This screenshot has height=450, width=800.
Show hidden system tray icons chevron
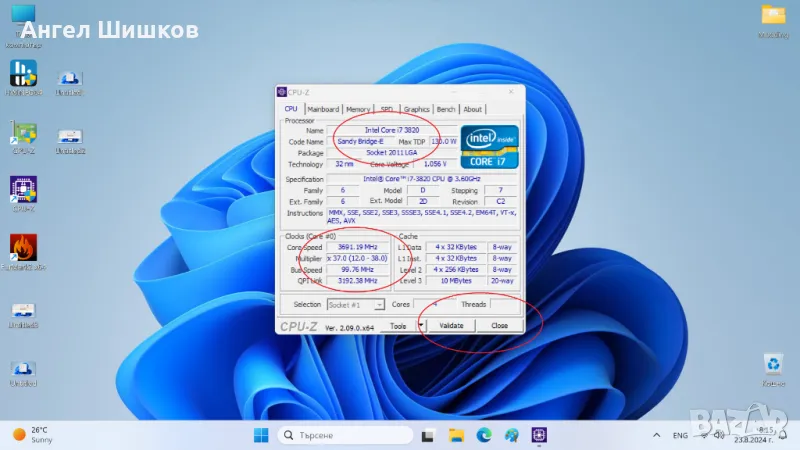[657, 436]
